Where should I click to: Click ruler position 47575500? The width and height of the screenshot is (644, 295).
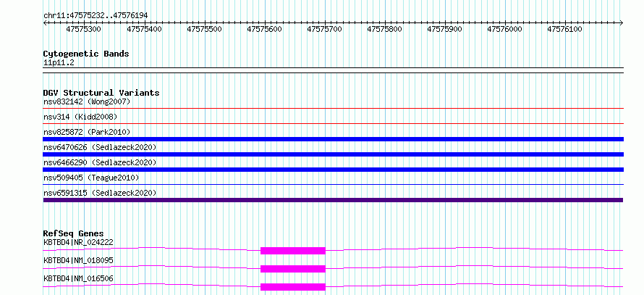[x=204, y=30]
